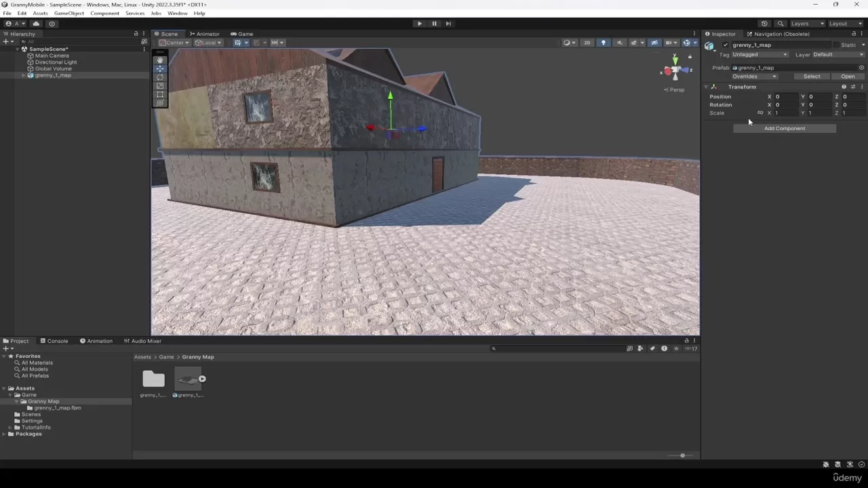Viewport: 868px width, 488px height.
Task: Select the Move tool in scene toolbar
Action: (x=160, y=69)
